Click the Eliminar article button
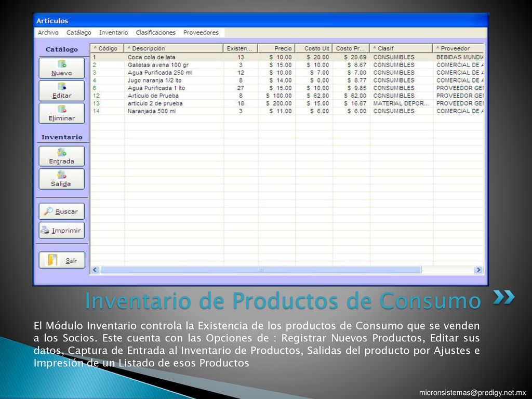 click(x=61, y=113)
